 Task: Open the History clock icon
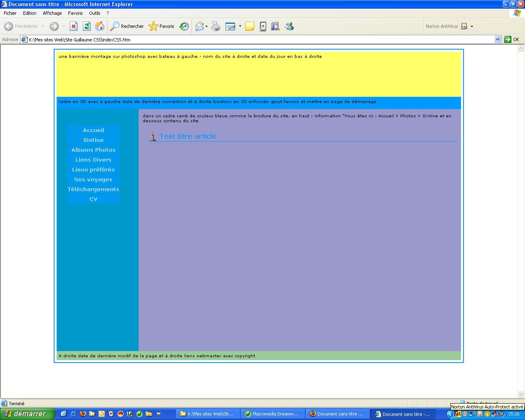[184, 26]
